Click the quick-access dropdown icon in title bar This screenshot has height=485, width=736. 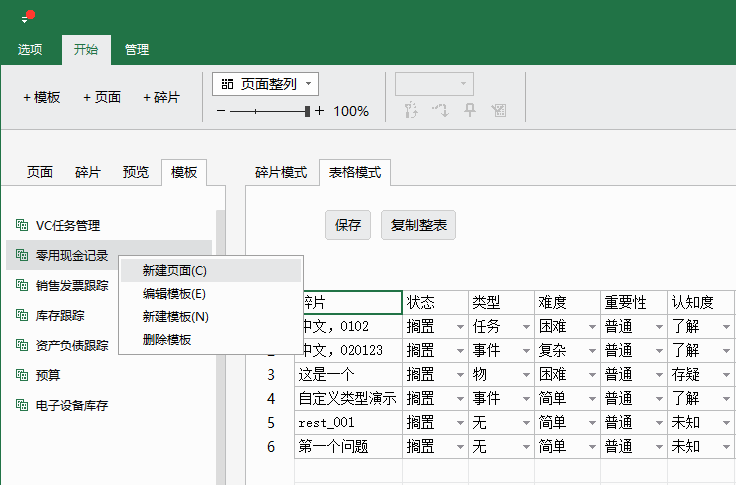(25, 19)
